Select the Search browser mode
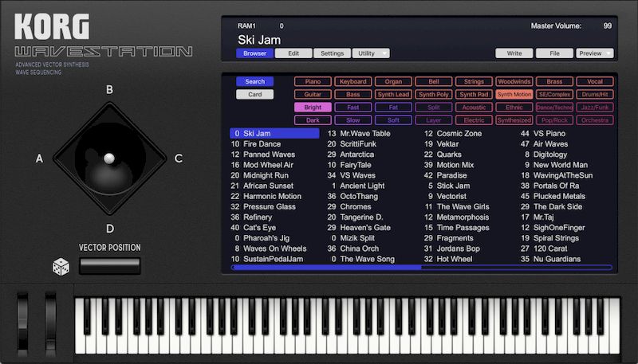Viewport: 638px width, 364px height. [254, 82]
